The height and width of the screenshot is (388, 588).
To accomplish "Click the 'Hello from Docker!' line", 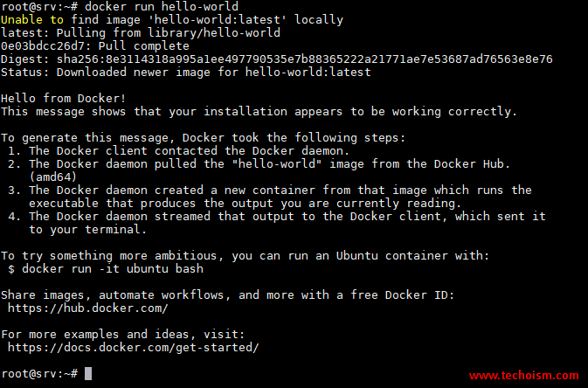I will click(63, 99).
